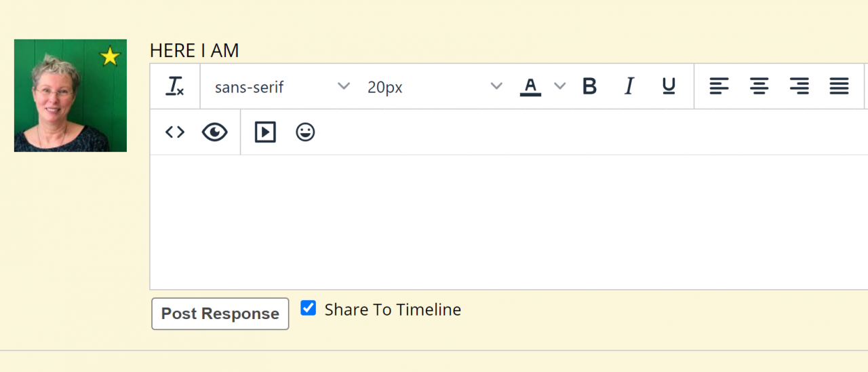Uncheck the Share To Timeline checkbox
868x372 pixels.
point(309,308)
